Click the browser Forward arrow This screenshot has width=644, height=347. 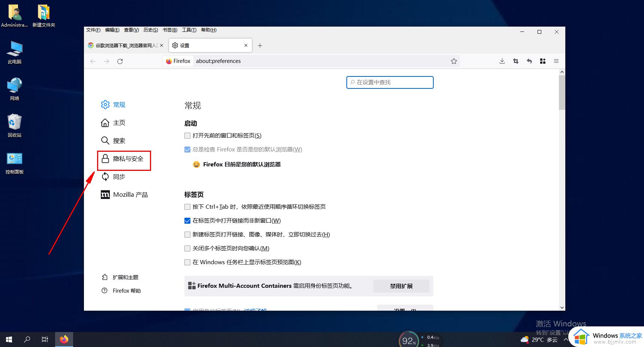106,61
